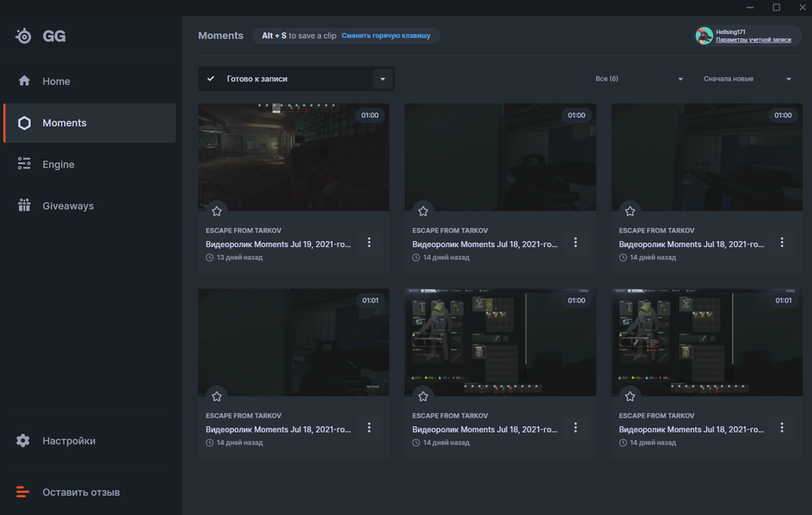Click the 01:00 duration badge on Jul 19 clip
The height and width of the screenshot is (515, 812).
[370, 115]
